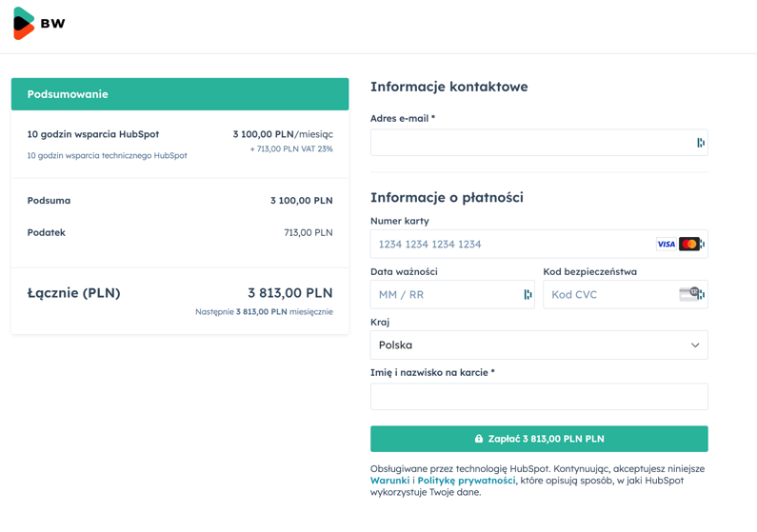This screenshot has width=757, height=532.
Task: Click the lock icon on the pay button
Action: point(478,439)
